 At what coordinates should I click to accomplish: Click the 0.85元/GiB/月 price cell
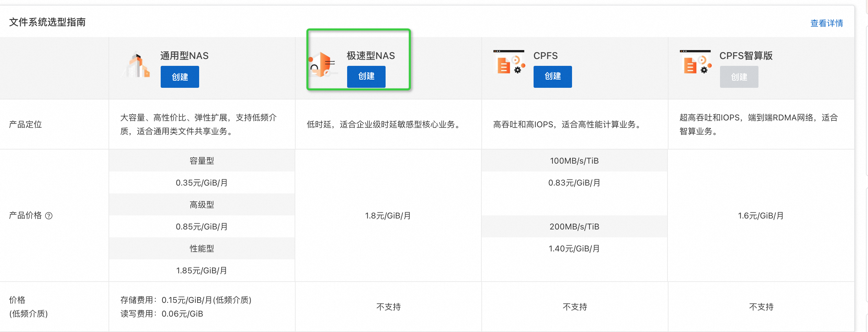202,226
